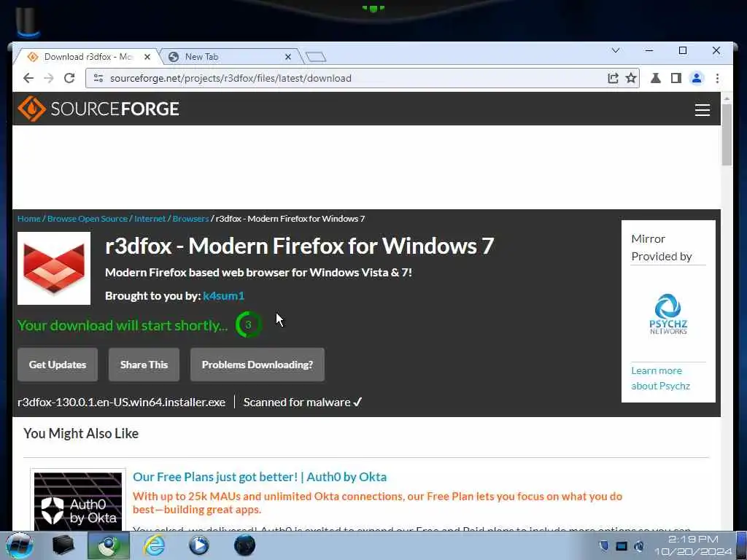Screen dimensions: 747x560
Task: Click the forward navigation arrow
Action: click(x=49, y=78)
